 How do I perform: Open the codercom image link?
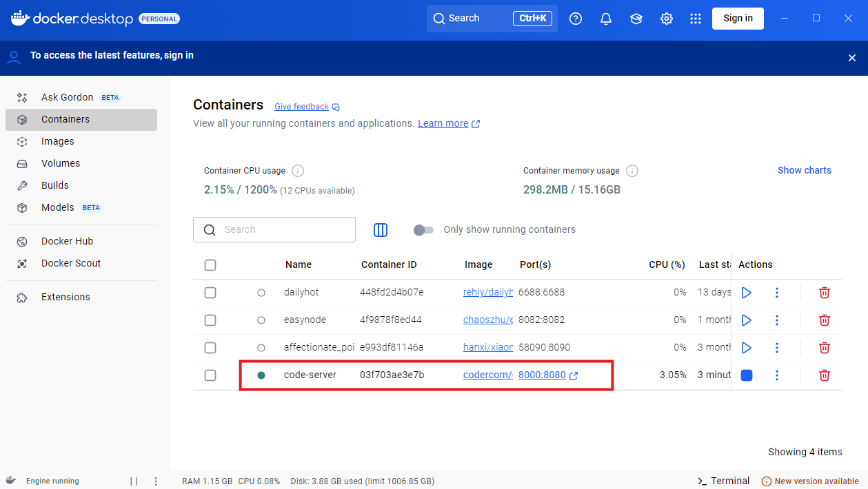click(x=488, y=375)
